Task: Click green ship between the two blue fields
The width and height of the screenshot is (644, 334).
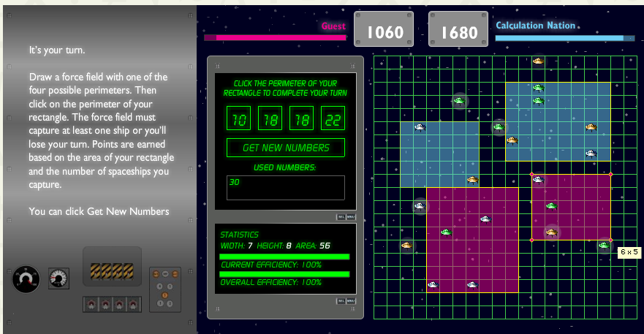Action: pyautogui.click(x=499, y=127)
